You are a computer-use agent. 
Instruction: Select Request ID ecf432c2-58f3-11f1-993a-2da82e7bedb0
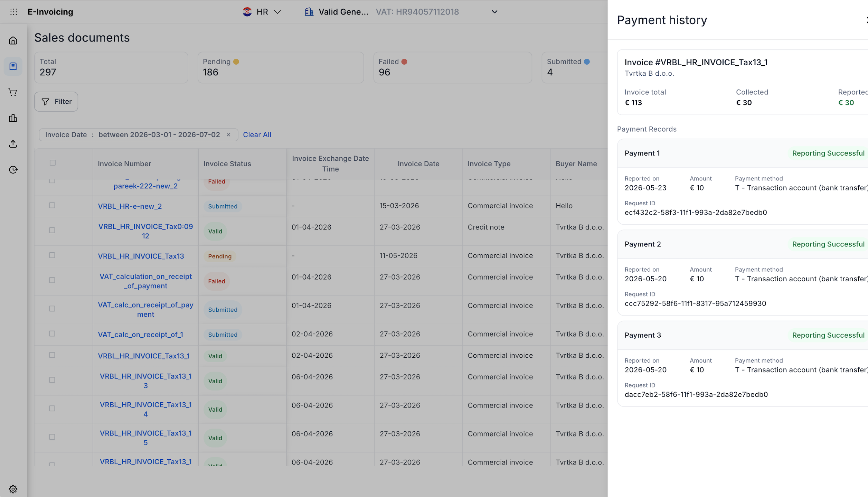point(696,212)
